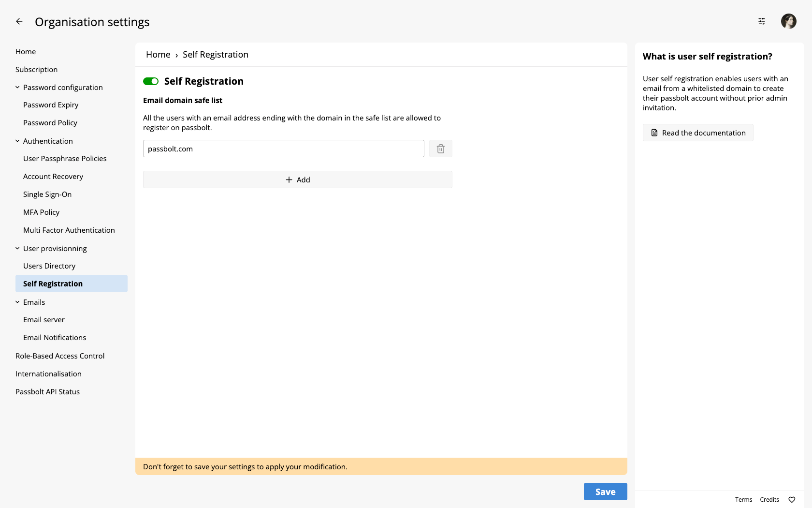Go to Password Policy settings

coord(50,123)
